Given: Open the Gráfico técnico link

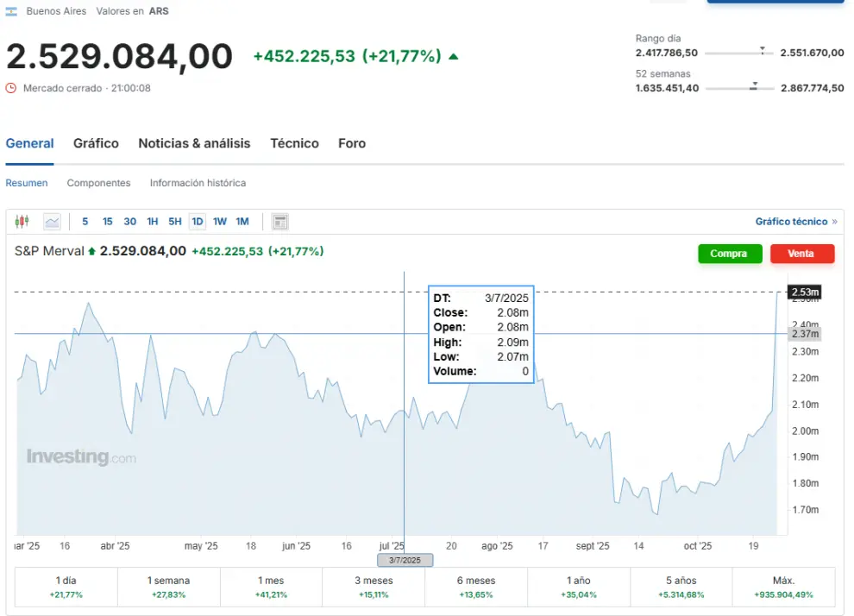Looking at the screenshot, I should click(791, 222).
